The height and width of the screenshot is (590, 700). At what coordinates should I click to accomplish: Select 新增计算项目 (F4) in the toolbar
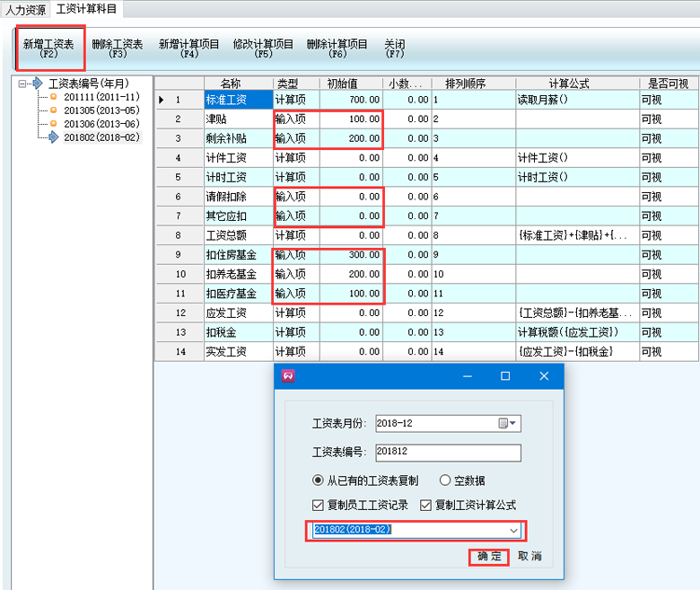(188, 48)
